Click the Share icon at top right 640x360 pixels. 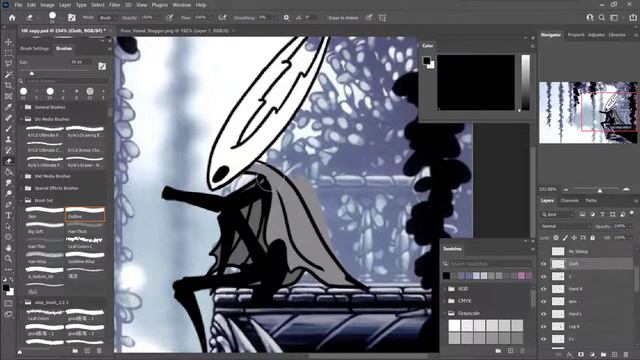(x=633, y=18)
